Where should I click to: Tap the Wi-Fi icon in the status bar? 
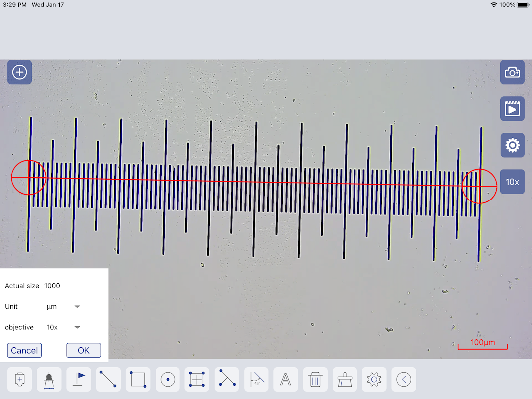click(494, 5)
